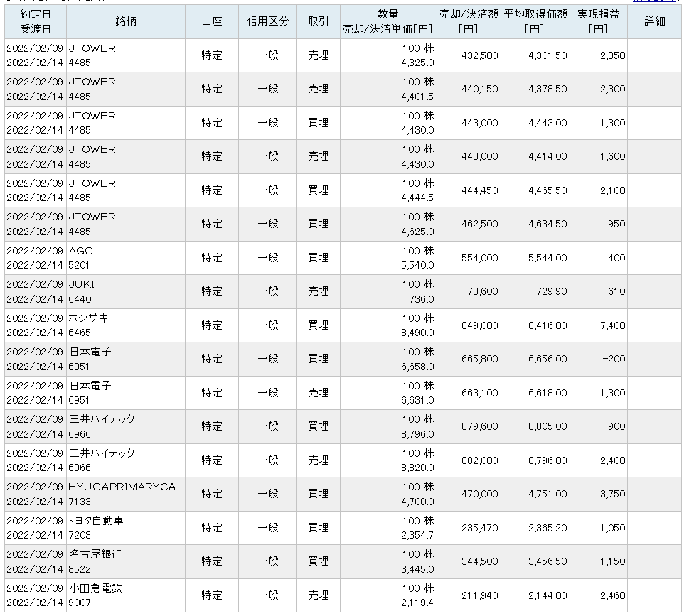Select the -2,460 realized loss value
Image resolution: width=684 pixels, height=616 pixels.
[x=610, y=595]
